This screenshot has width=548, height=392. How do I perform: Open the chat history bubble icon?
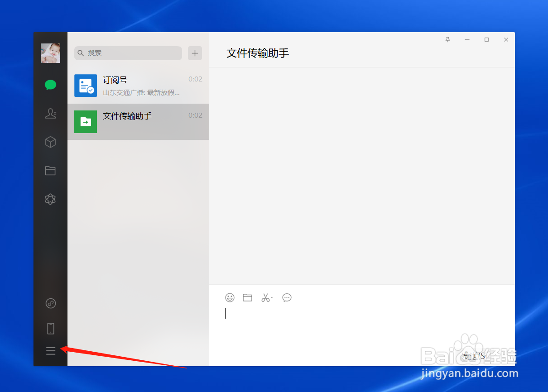click(x=287, y=297)
